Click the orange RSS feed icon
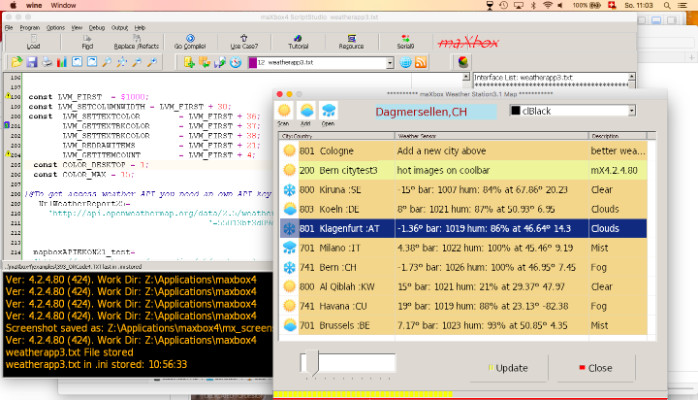This screenshot has height=400, width=698. [x=421, y=62]
